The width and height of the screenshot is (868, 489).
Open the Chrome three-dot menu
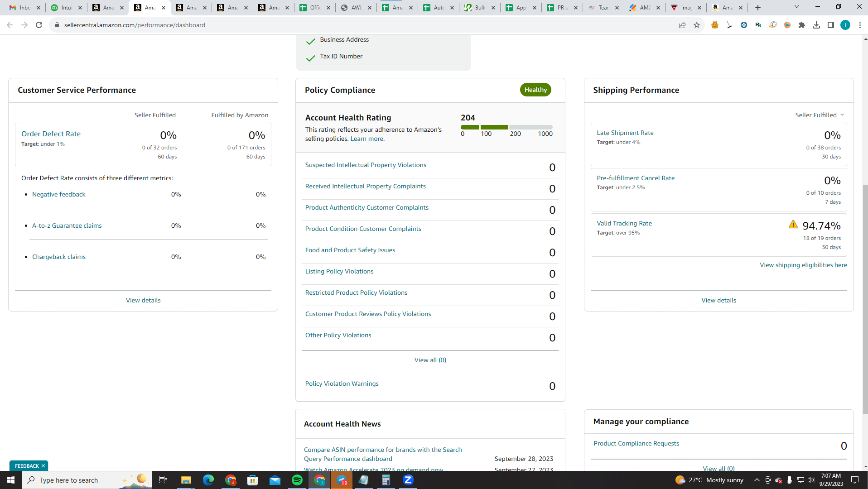[860, 25]
